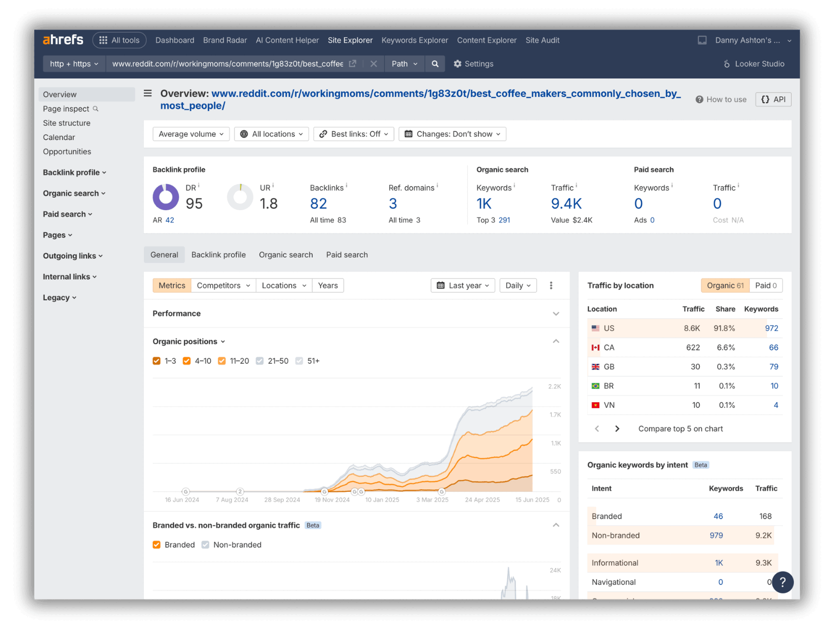Image resolution: width=840 pixels, height=629 pixels.
Task: Enable the 21–50 positions checkbox
Action: 260,361
